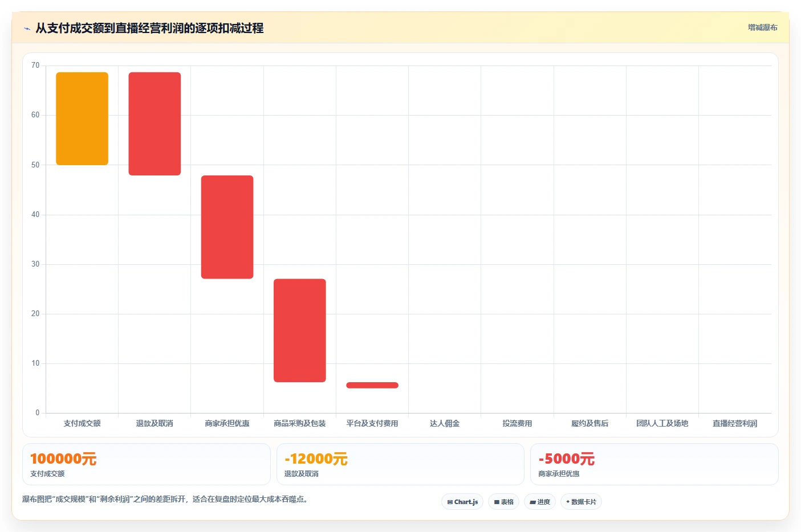Click the y-axis value 60
This screenshot has width=801, height=532.
[x=35, y=115]
